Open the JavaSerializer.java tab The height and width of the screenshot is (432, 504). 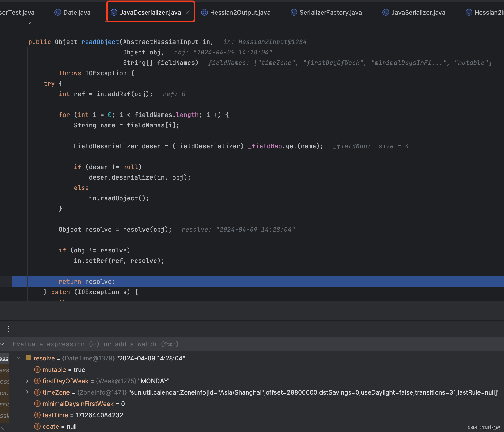[x=418, y=12]
